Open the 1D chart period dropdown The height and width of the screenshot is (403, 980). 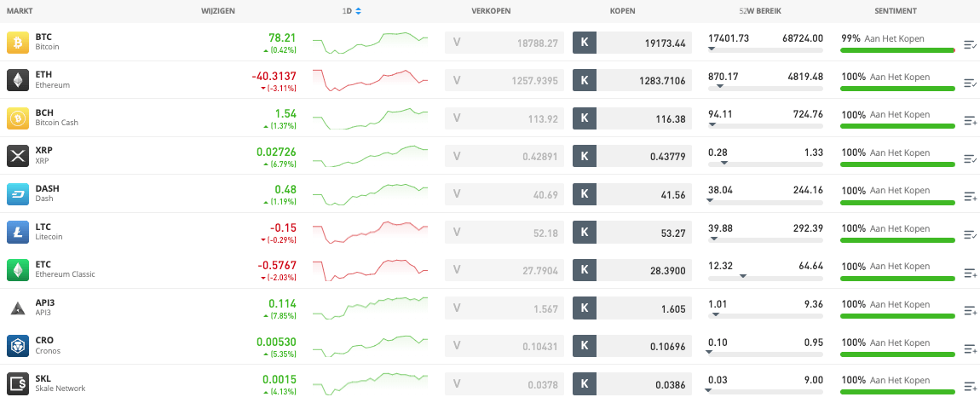[352, 11]
